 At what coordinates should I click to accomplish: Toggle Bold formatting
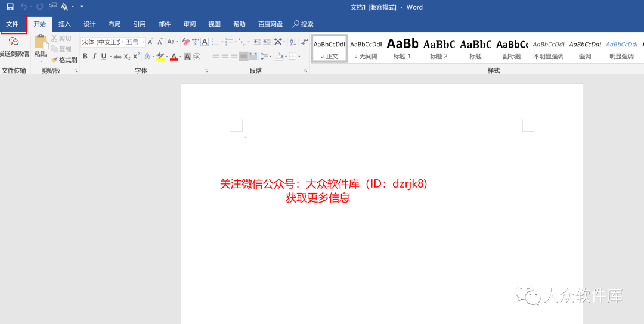[x=85, y=56]
